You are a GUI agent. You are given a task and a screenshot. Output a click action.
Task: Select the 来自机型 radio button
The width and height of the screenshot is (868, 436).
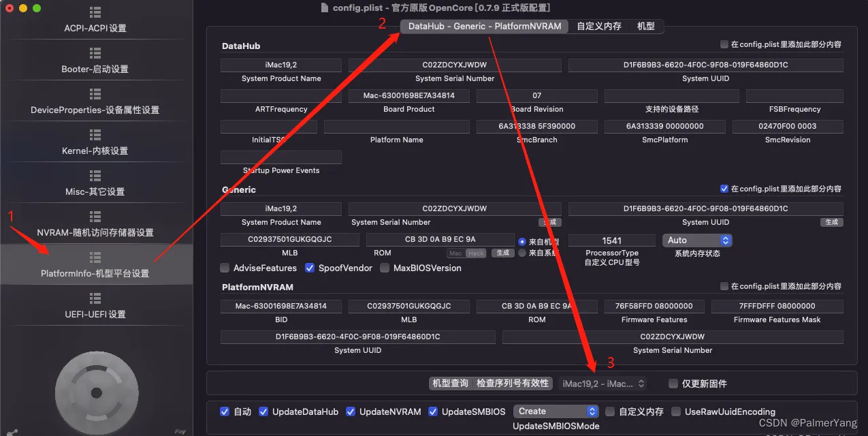(x=522, y=242)
